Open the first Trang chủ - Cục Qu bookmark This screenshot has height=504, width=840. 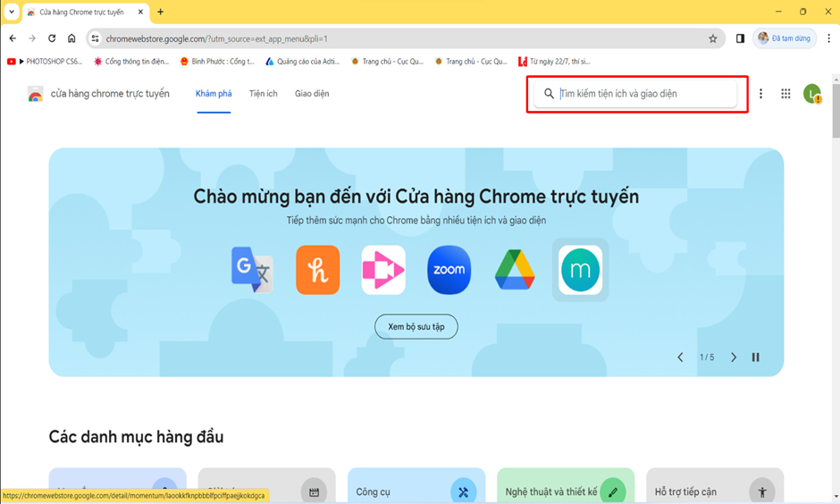(387, 62)
